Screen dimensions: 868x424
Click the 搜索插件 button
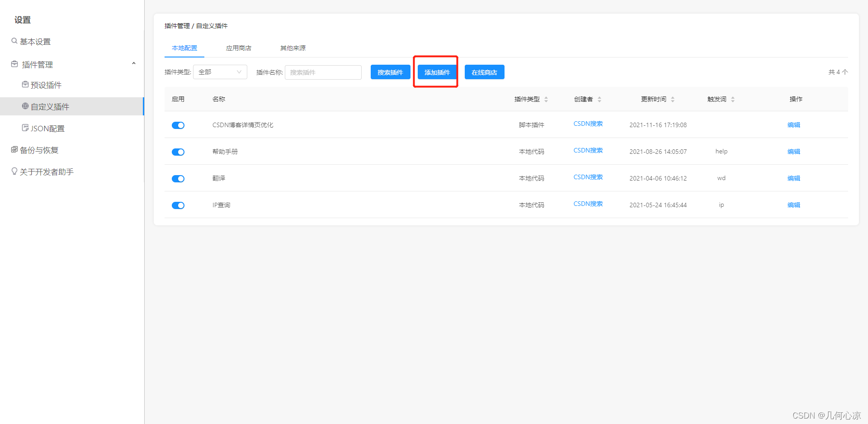391,72
